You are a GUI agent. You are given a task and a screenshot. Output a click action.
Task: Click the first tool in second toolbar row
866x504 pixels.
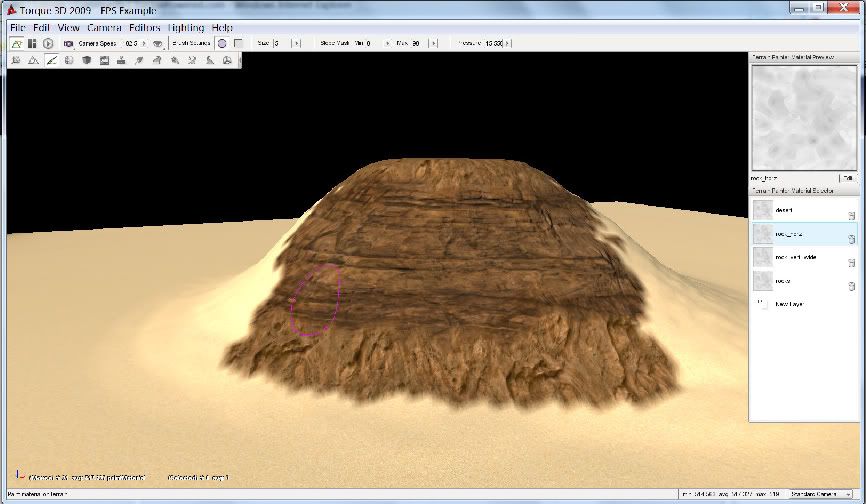(x=16, y=61)
